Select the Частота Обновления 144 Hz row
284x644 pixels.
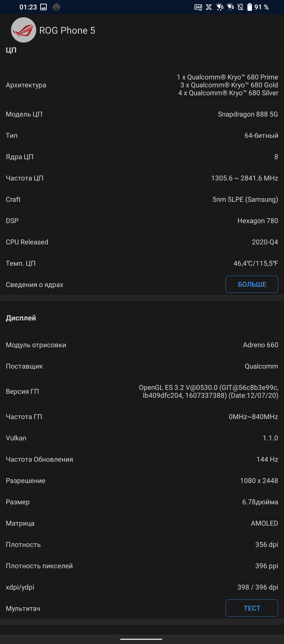point(142,459)
